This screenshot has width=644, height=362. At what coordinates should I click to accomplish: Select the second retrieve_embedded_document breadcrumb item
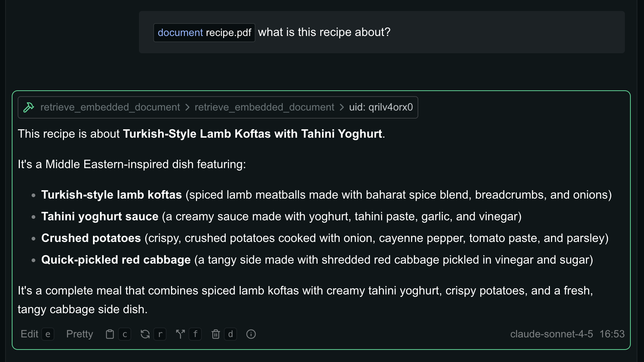264,107
